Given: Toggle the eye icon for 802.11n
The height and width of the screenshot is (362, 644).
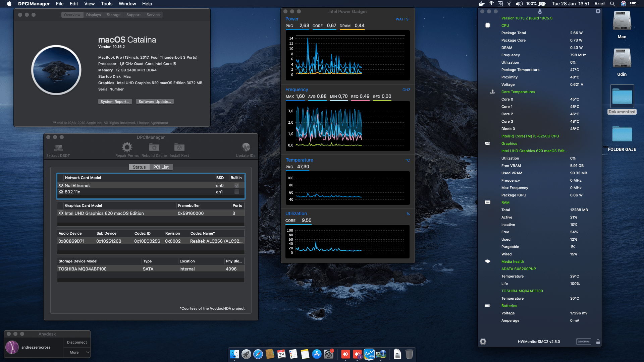Looking at the screenshot, I should pos(61,192).
